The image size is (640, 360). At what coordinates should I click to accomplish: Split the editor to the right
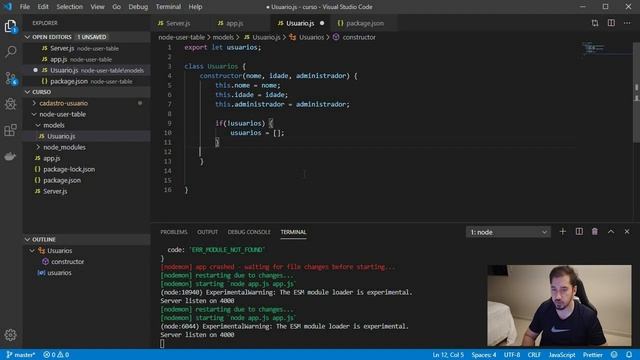611,23
